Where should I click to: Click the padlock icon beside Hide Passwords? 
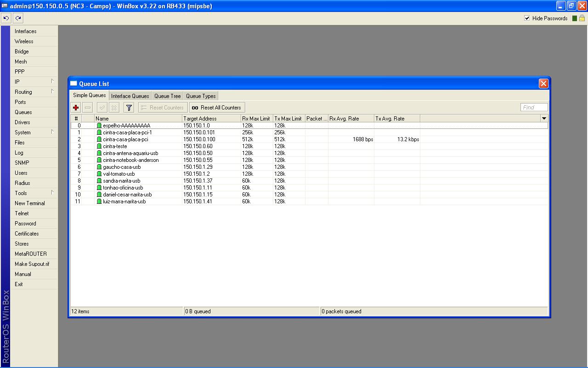pyautogui.click(x=582, y=18)
